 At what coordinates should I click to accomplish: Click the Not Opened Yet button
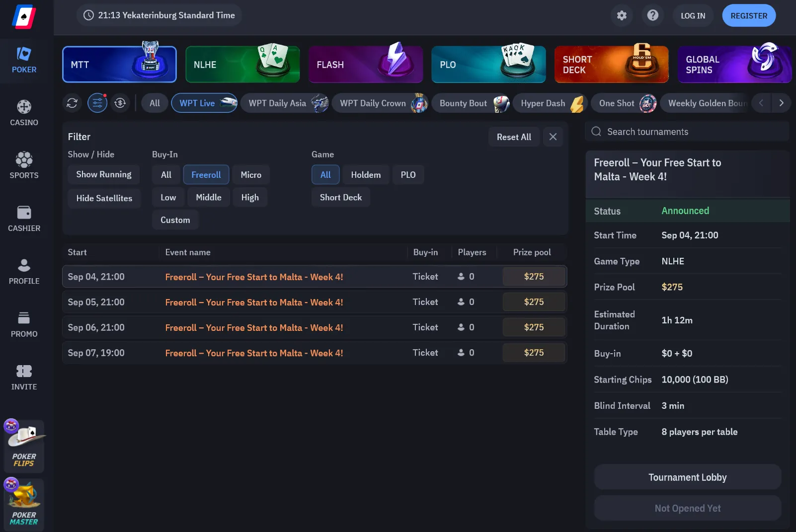point(688,508)
